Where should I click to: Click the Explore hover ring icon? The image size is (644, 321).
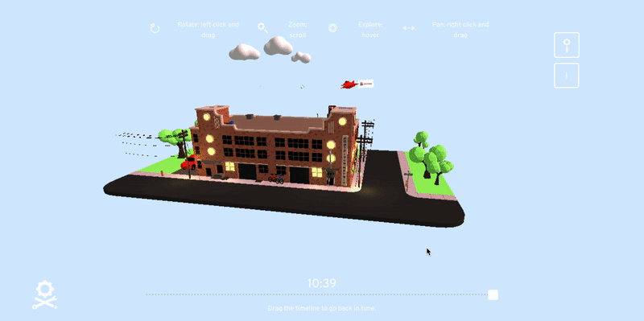[332, 27]
